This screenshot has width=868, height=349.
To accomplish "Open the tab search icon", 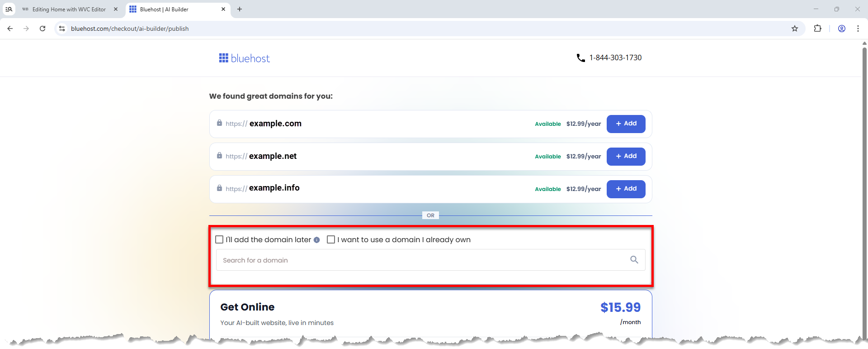I will [9, 9].
